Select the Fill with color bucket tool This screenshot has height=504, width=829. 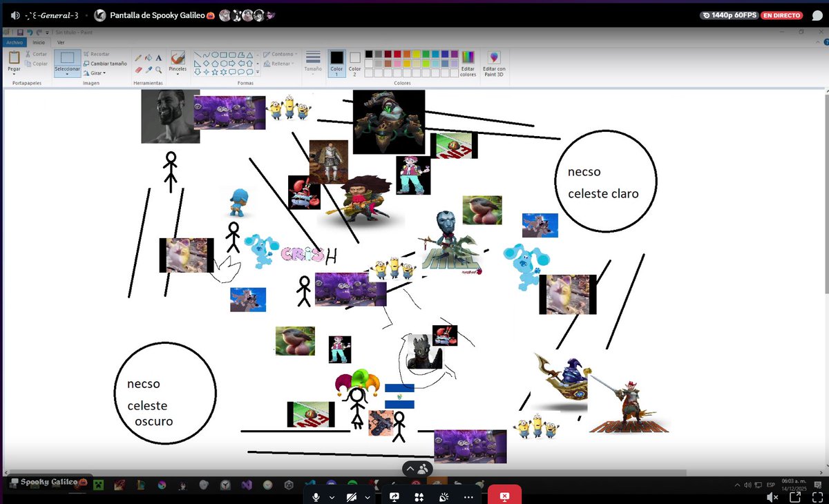[148, 58]
